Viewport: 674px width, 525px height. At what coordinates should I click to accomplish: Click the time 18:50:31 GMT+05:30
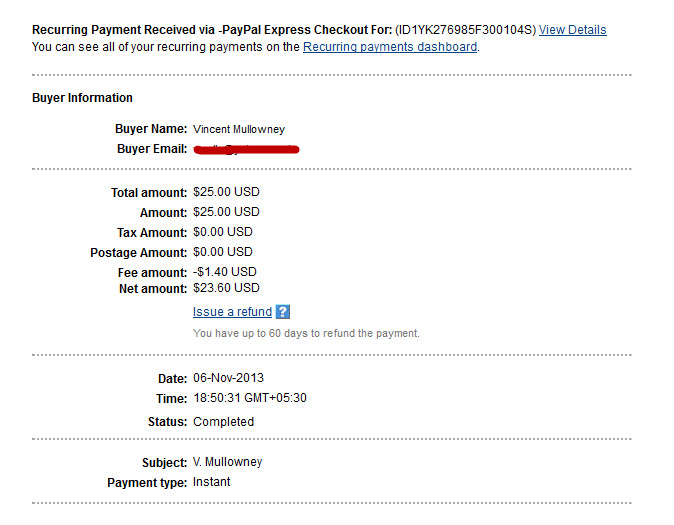coord(250,398)
